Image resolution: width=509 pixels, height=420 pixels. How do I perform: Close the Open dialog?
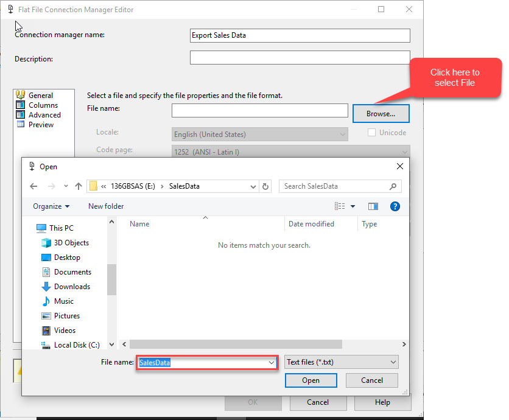point(400,166)
